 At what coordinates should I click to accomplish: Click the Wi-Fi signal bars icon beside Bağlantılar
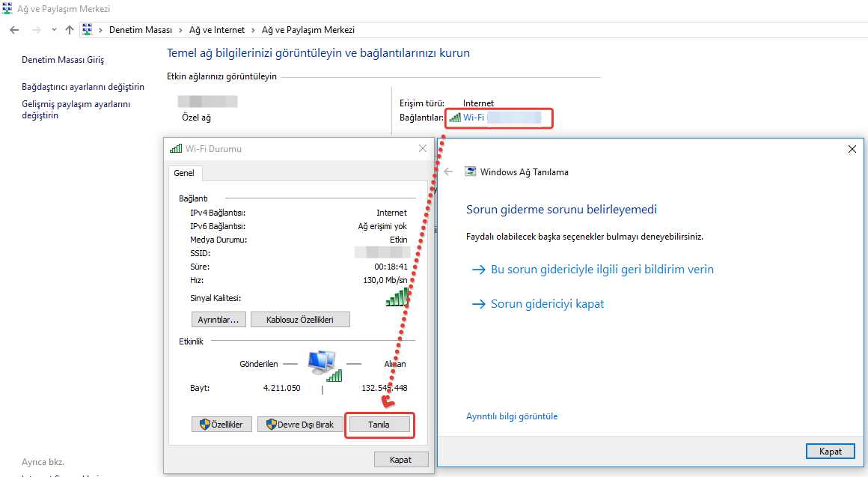(455, 118)
